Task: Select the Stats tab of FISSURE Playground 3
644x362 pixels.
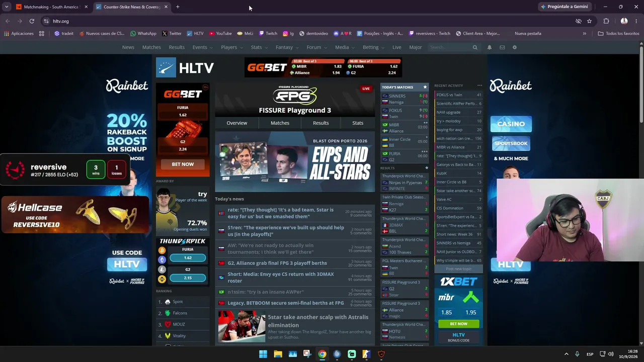Action: (x=358, y=123)
